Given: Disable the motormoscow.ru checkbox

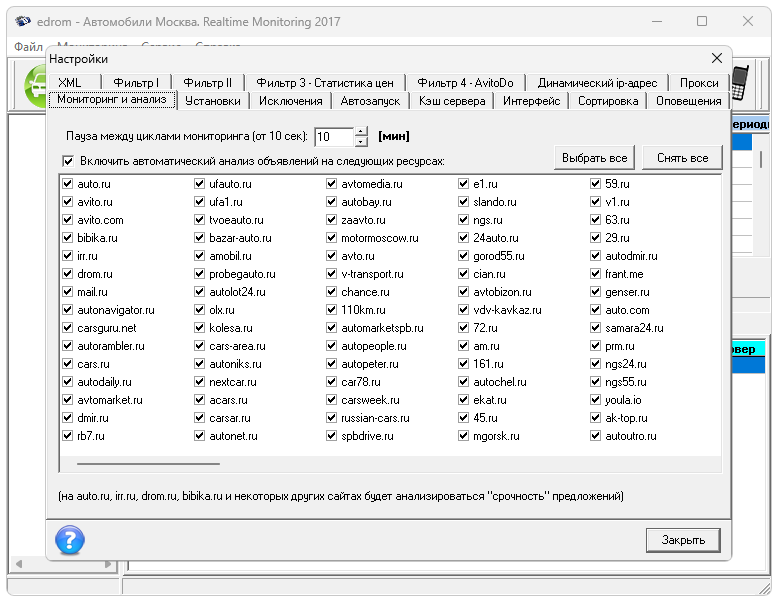Looking at the screenshot, I should point(331,238).
